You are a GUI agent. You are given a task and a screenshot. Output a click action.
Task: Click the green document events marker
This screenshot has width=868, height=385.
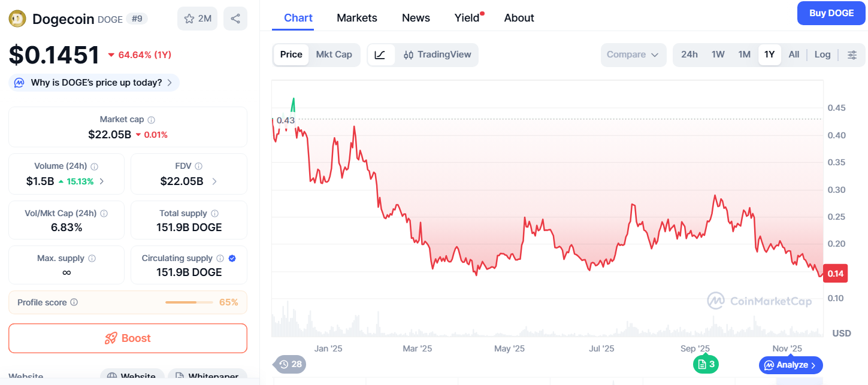[706, 364]
